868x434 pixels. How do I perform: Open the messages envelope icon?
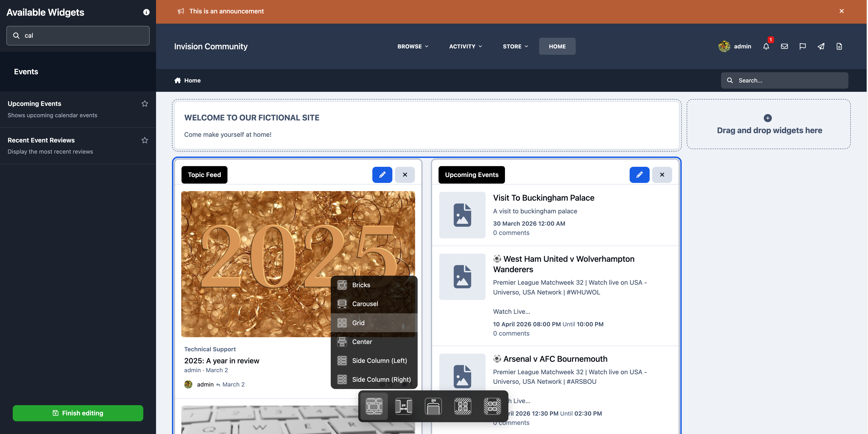[x=784, y=46]
